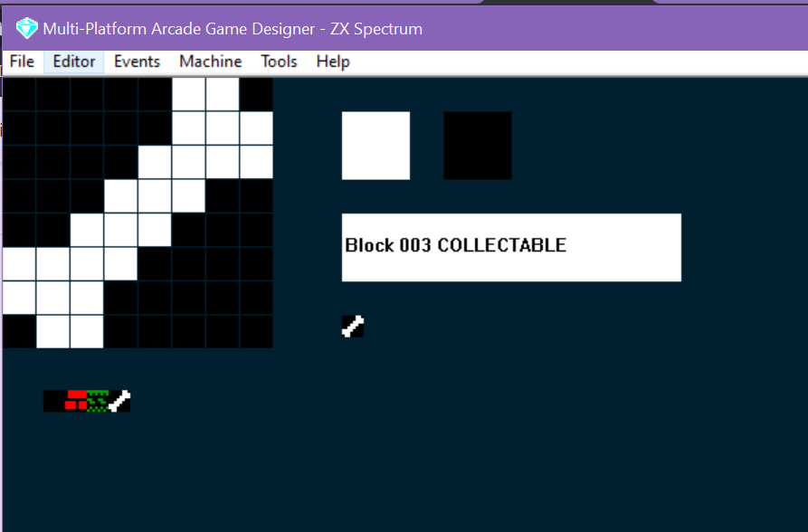Toggle the black pixel at grid's bottom-left corner
Viewport: 808px width, 532px height.
coord(19,331)
